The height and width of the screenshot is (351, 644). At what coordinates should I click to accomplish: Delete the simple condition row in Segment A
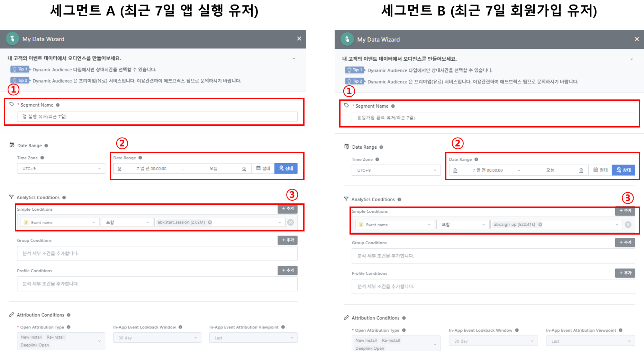291,222
